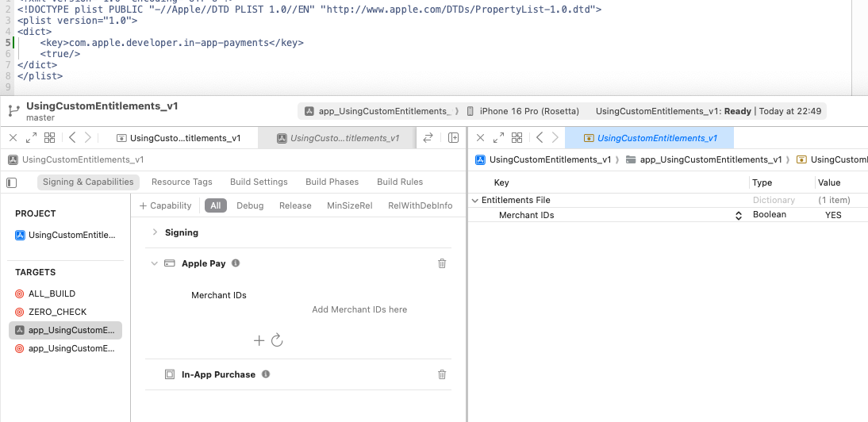
Task: Collapse the Entitlements File row
Action: pyautogui.click(x=475, y=200)
